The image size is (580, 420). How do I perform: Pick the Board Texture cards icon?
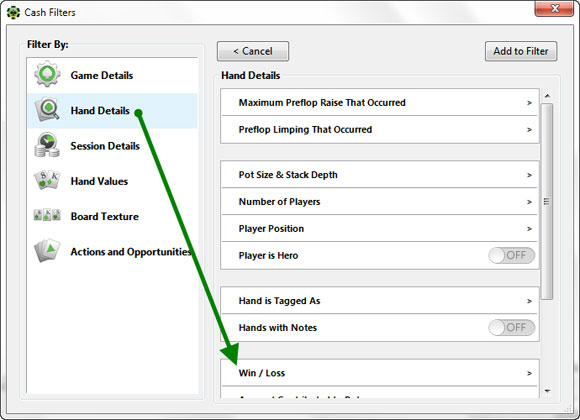coord(47,215)
